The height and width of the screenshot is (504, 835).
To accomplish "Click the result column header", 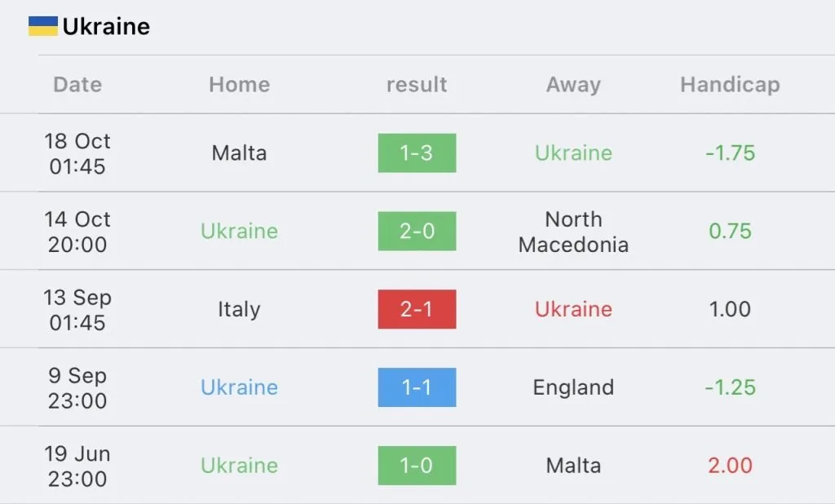I will tap(417, 85).
